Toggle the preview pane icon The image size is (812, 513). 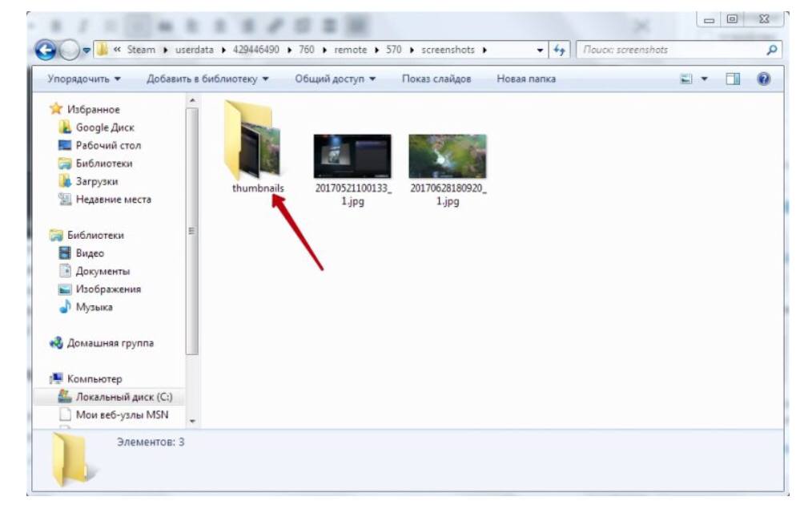[732, 79]
